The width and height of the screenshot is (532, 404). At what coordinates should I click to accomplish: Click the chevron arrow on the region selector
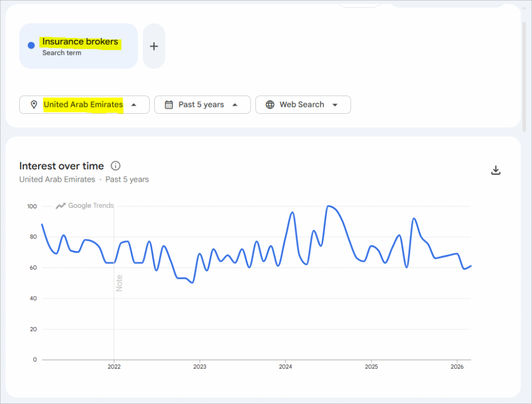click(x=134, y=104)
